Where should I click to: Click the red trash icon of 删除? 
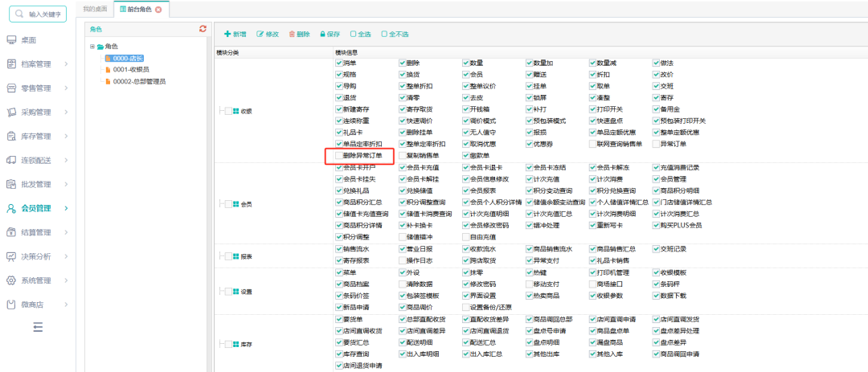[292, 35]
